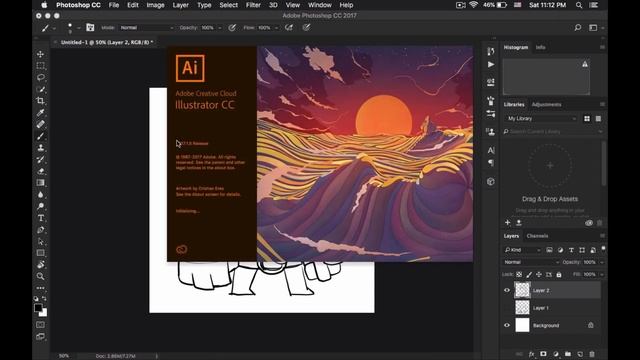Toggle lock image pixels brush icon
Screen dimensions: 640x360
(529, 275)
